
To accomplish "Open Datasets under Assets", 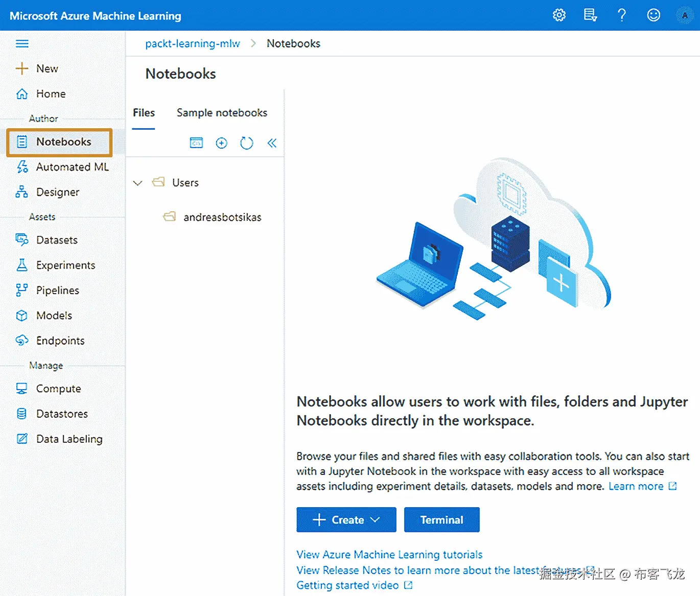I will click(x=57, y=240).
